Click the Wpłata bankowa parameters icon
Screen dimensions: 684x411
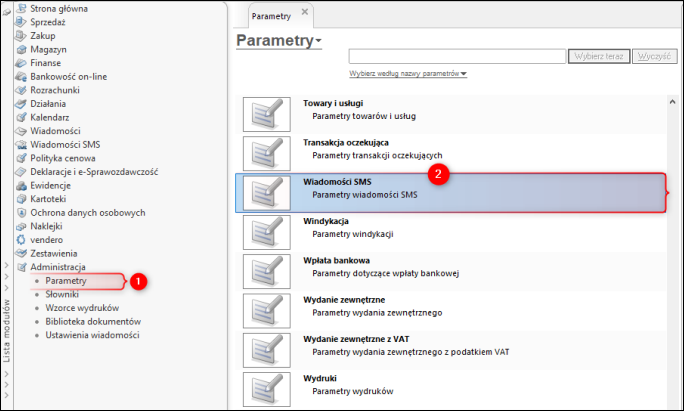coord(265,271)
